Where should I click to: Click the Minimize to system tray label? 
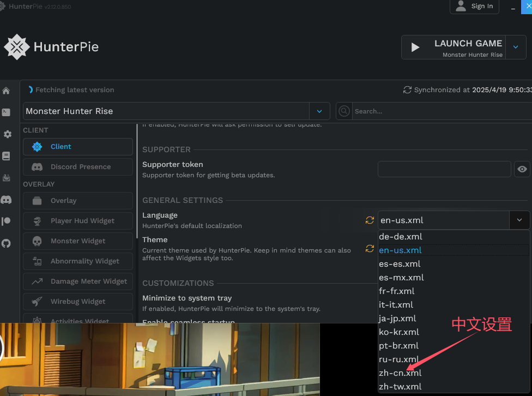(187, 298)
